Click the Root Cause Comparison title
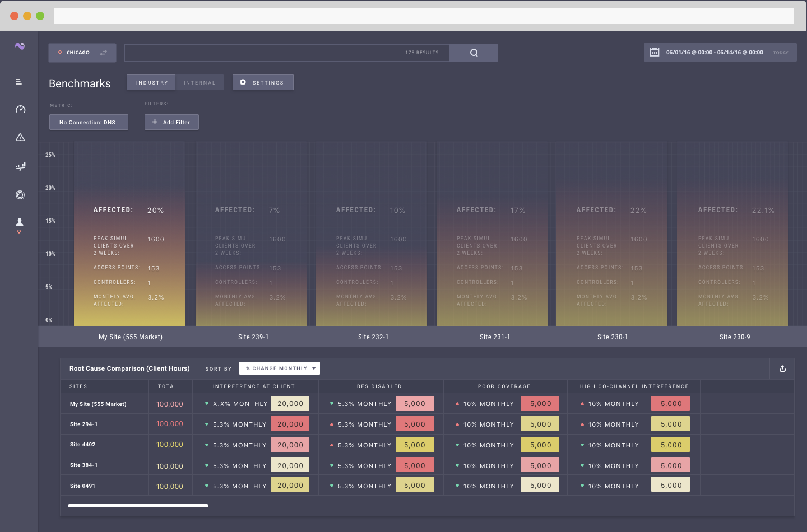 129,368
